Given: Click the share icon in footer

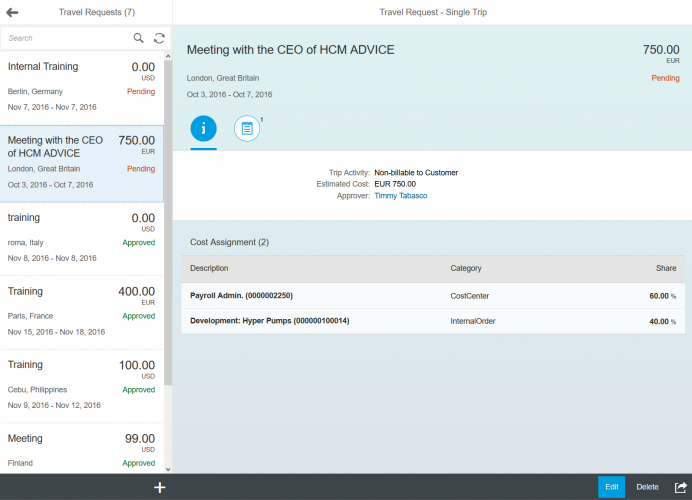Looking at the screenshot, I should (681, 487).
